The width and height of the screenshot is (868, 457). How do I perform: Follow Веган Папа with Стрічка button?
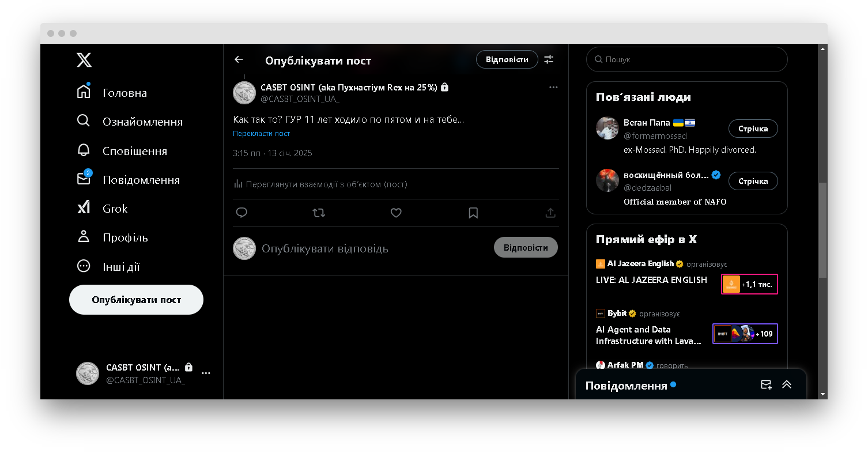click(753, 129)
